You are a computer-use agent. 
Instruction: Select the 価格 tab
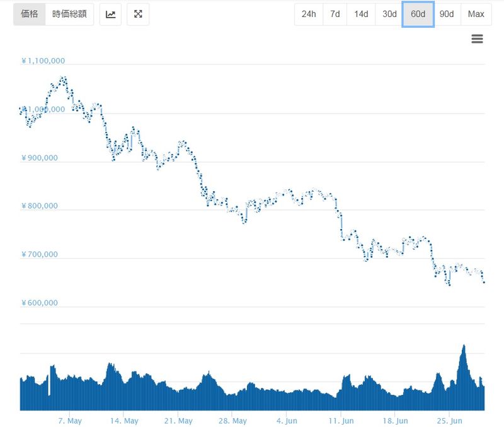(x=30, y=15)
